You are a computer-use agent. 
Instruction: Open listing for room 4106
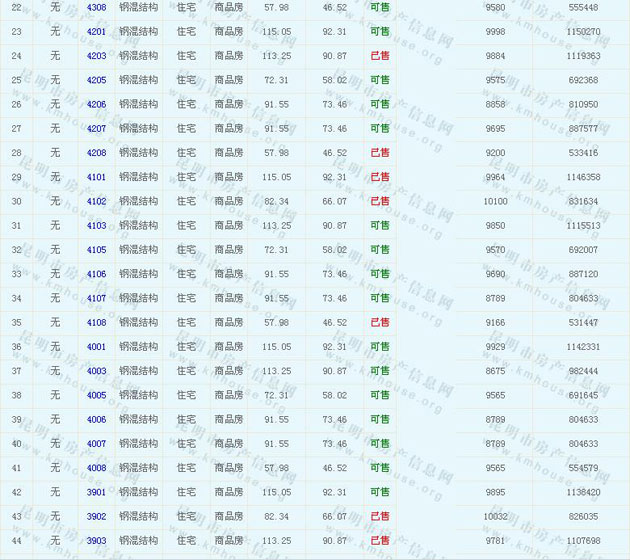point(96,274)
